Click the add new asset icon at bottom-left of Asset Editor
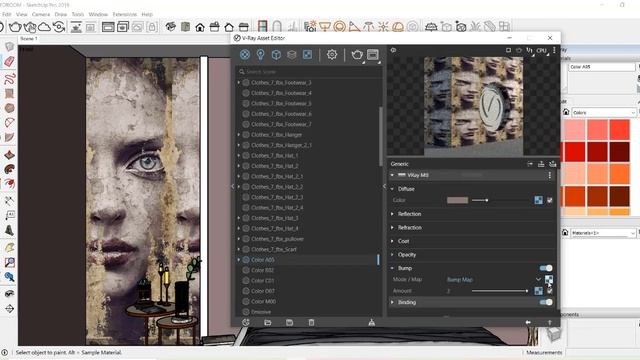Image resolution: width=640 pixels, height=360 pixels. (x=246, y=322)
